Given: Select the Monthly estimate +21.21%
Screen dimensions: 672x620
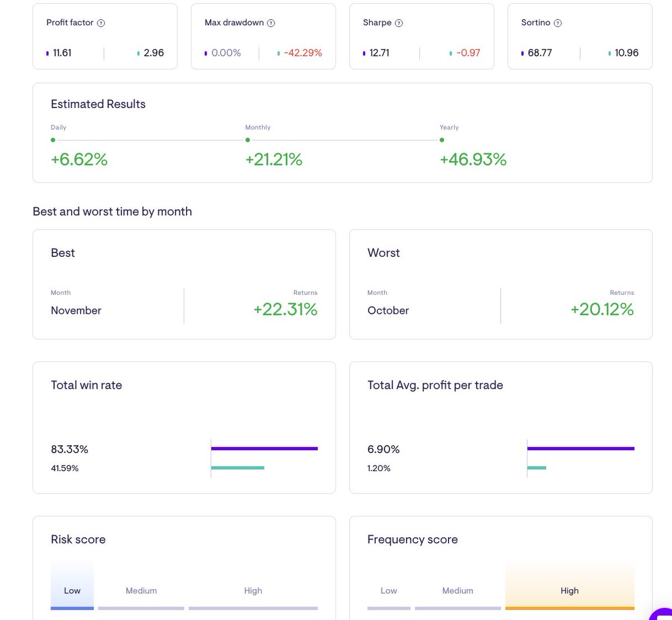Looking at the screenshot, I should pyautogui.click(x=274, y=159).
